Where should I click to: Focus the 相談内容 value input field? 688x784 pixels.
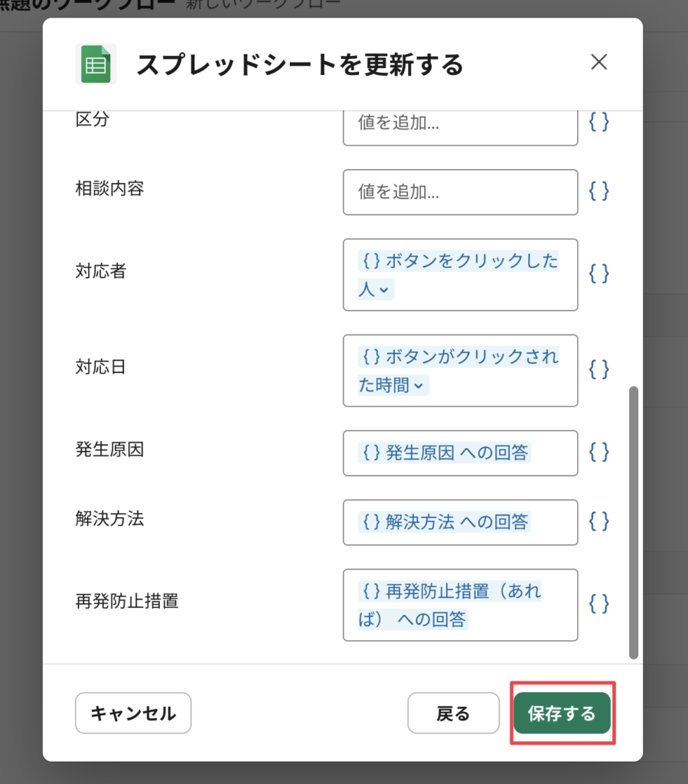pos(460,191)
